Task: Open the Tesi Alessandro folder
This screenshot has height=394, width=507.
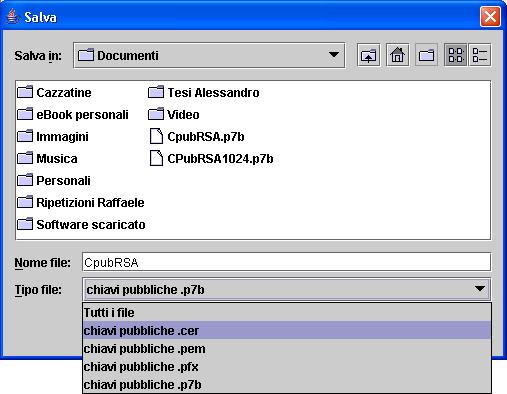Action: coord(204,92)
